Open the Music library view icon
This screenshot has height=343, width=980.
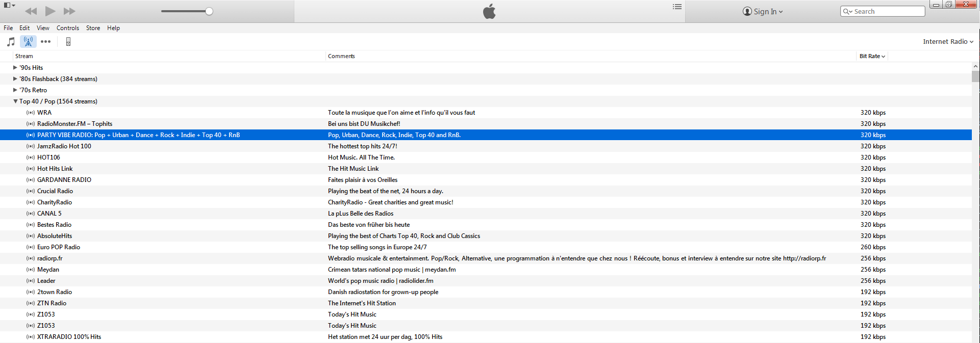[11, 42]
